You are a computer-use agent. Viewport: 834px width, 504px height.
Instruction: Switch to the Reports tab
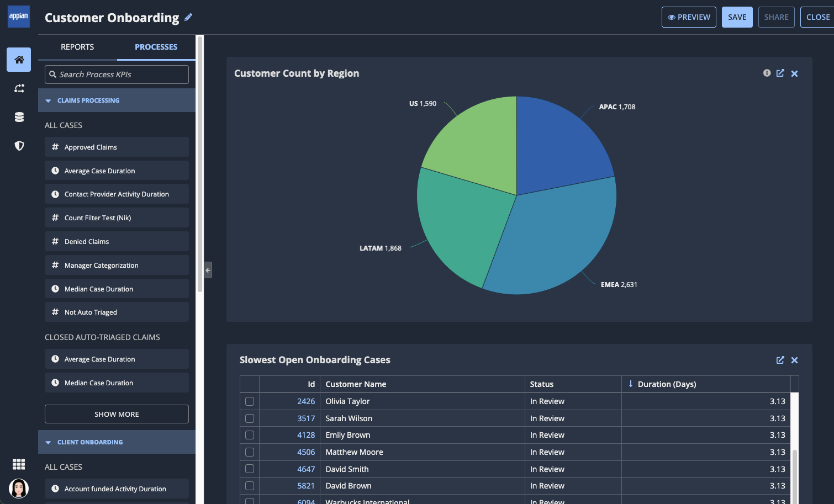point(77,47)
